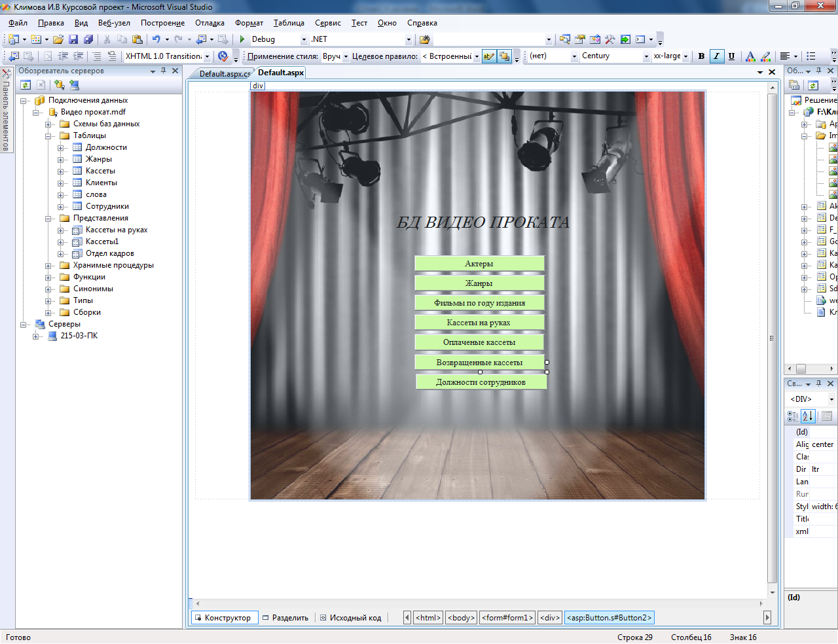Click Connect to Server icon in Server Explorer
This screenshot has height=644, width=838.
pyautogui.click(x=74, y=85)
